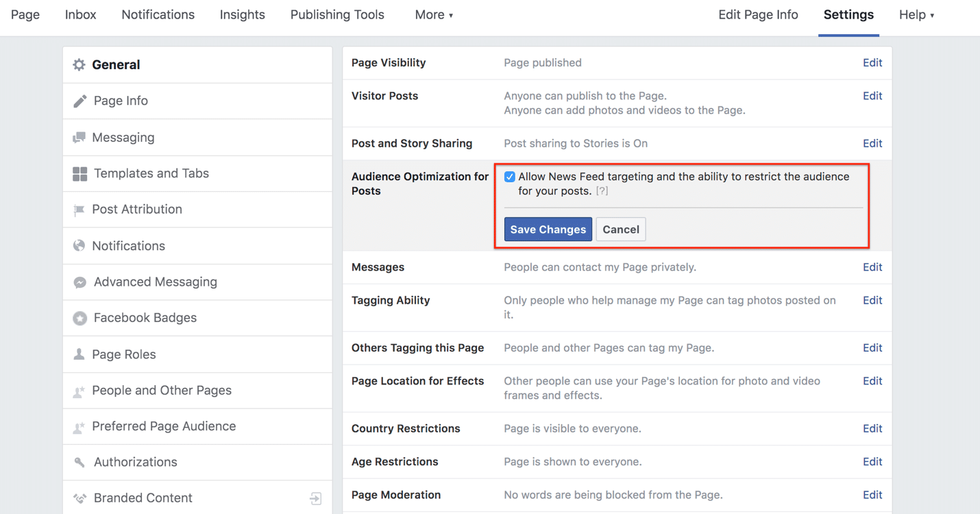This screenshot has width=980, height=514.
Task: Open the Publishing Tools tab
Action: 337,15
